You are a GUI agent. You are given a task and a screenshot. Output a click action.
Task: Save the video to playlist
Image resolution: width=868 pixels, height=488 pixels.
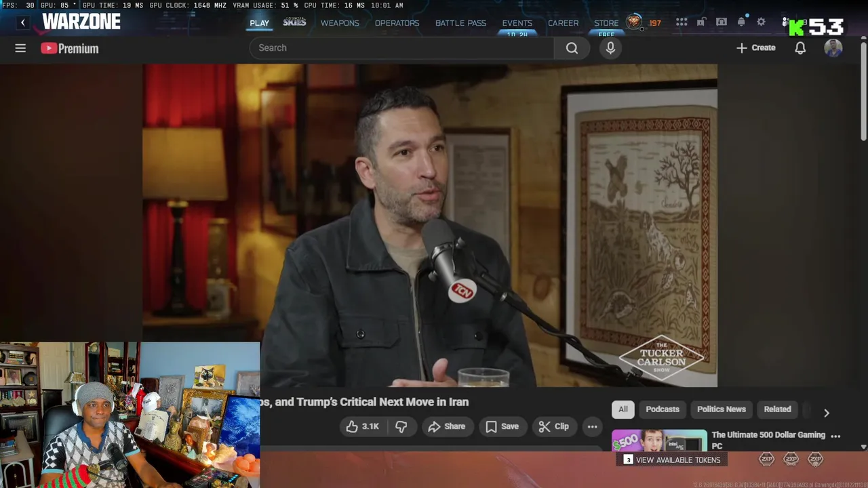[502, 426]
